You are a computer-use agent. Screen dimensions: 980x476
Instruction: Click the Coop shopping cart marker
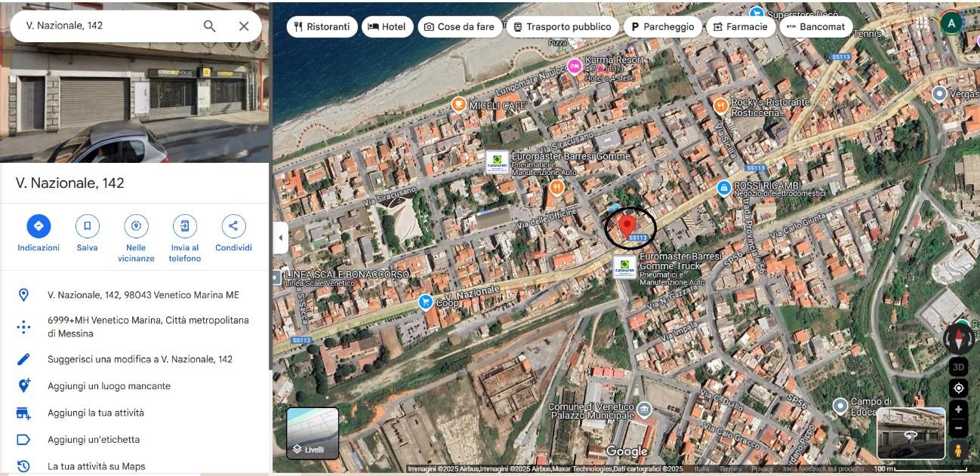tap(425, 302)
